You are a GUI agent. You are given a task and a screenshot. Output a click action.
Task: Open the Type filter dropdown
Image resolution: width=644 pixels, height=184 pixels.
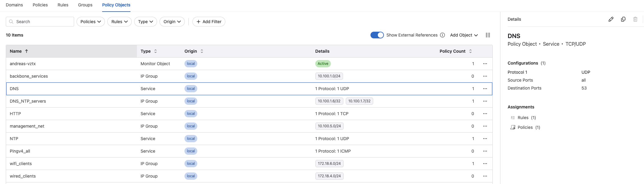[145, 22]
